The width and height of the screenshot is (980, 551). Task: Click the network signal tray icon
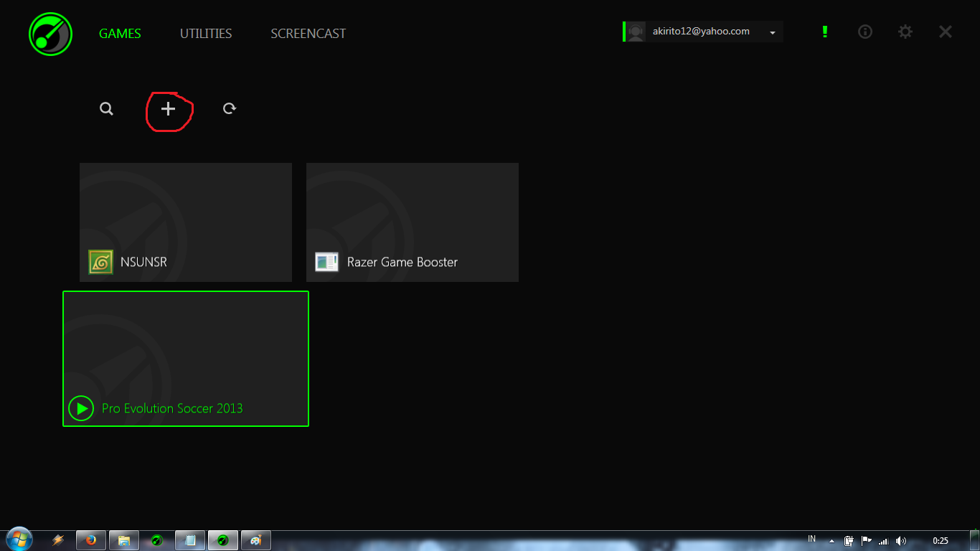(884, 541)
